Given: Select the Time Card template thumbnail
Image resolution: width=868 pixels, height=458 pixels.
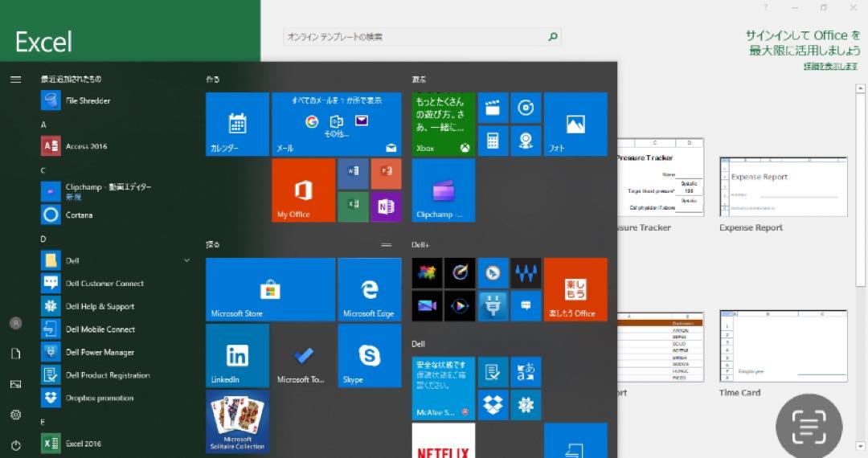Looking at the screenshot, I should (784, 346).
